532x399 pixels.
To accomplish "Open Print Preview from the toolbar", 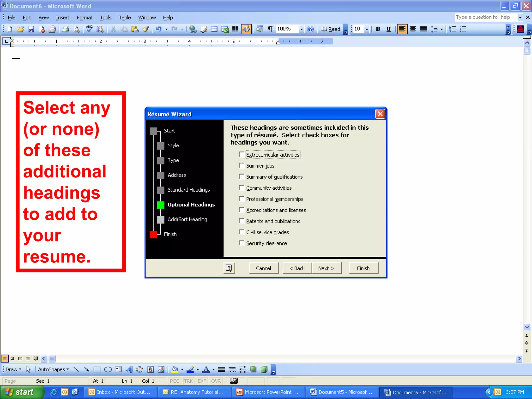I will 76,29.
